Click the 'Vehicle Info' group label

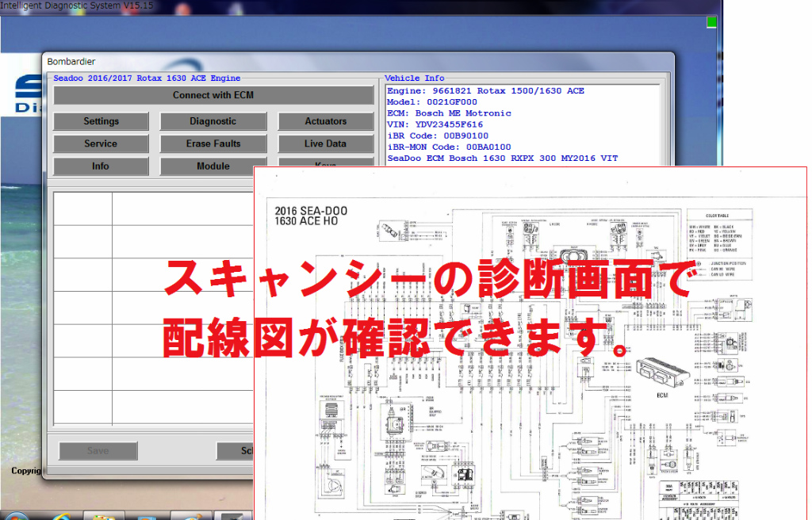414,78
